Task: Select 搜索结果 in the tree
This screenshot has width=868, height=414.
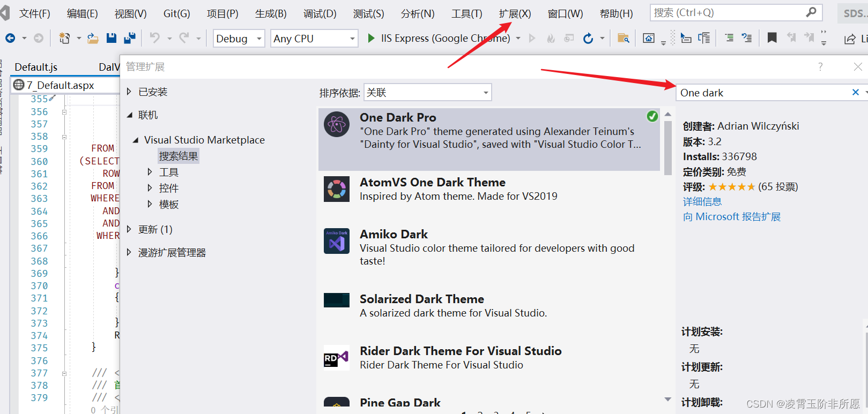Action: [179, 156]
